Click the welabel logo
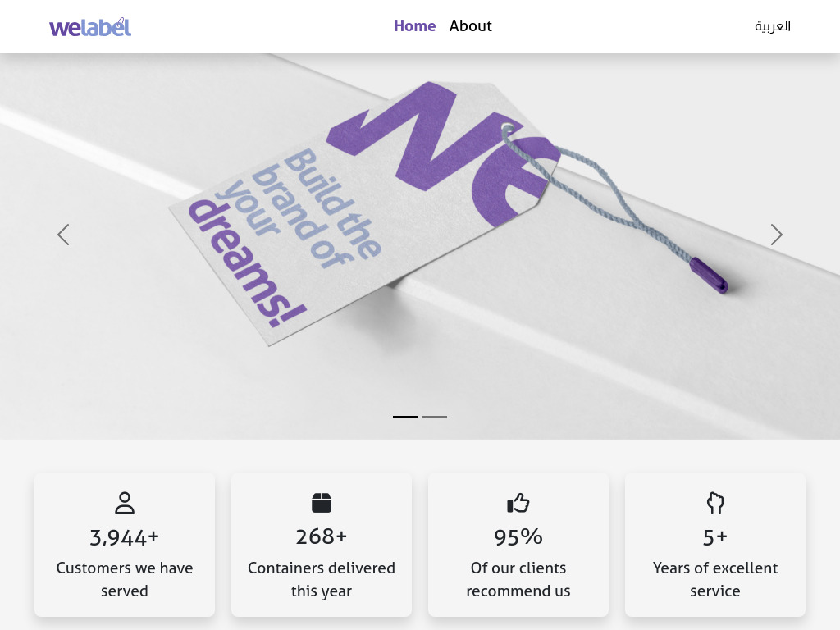 point(90,27)
